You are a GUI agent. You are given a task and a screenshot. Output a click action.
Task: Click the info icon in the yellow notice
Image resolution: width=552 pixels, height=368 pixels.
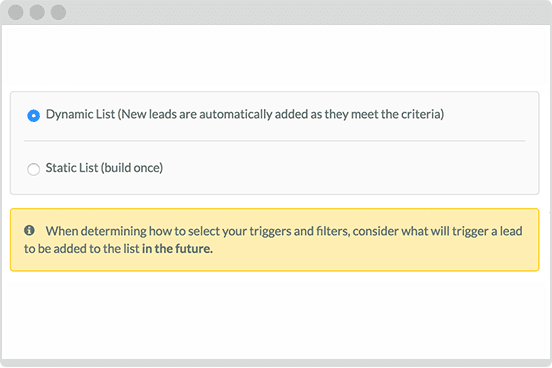[x=29, y=230]
